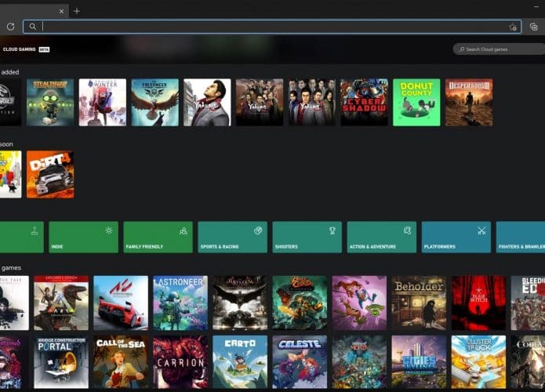
Task: Open the Battle Chasers game cover
Action: (300, 303)
